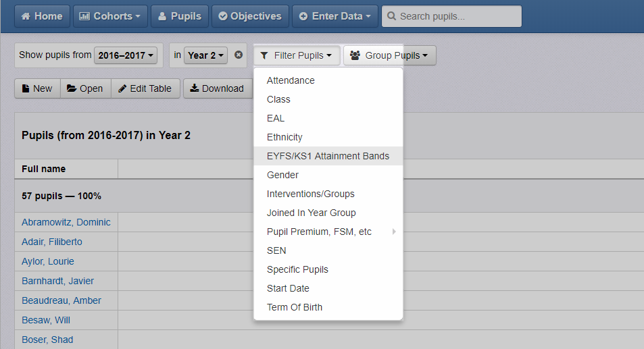Image resolution: width=644 pixels, height=349 pixels.
Task: Open the Pupils page
Action: coord(180,16)
